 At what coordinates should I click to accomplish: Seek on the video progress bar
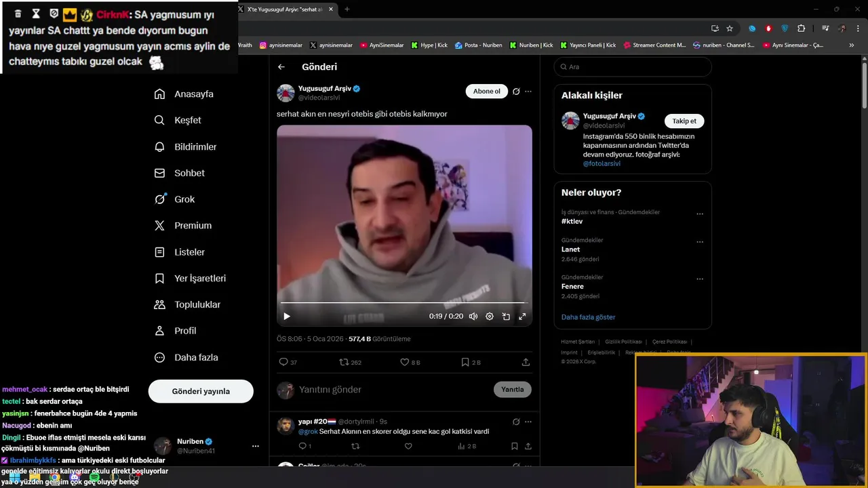tap(404, 303)
